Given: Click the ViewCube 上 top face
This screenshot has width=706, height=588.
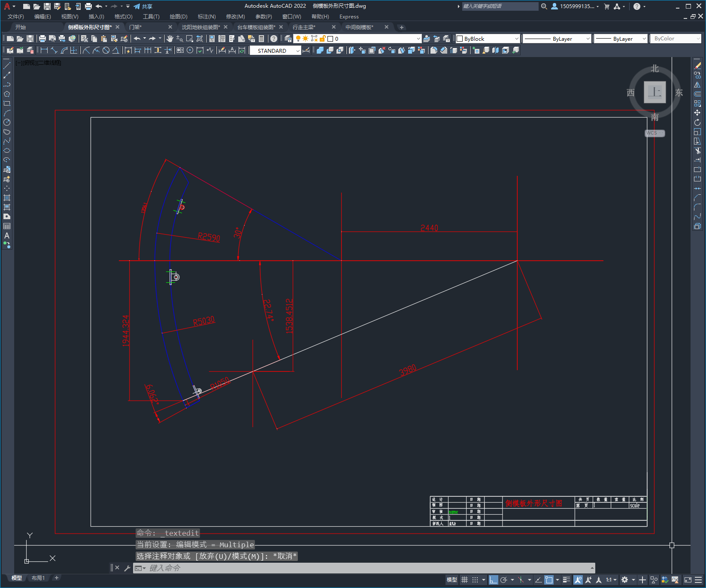Looking at the screenshot, I should 655,92.
